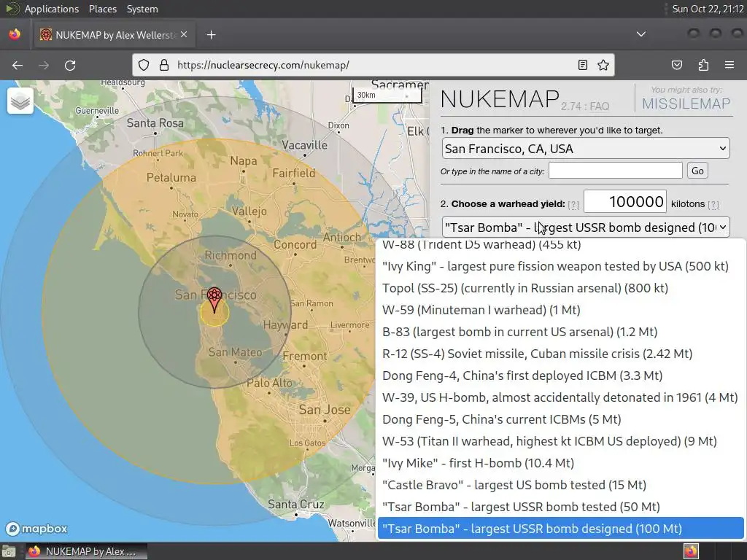This screenshot has height=560, width=747.
Task: Select Dong Feng-5 ICBMs (5 Mt)
Action: click(561, 419)
